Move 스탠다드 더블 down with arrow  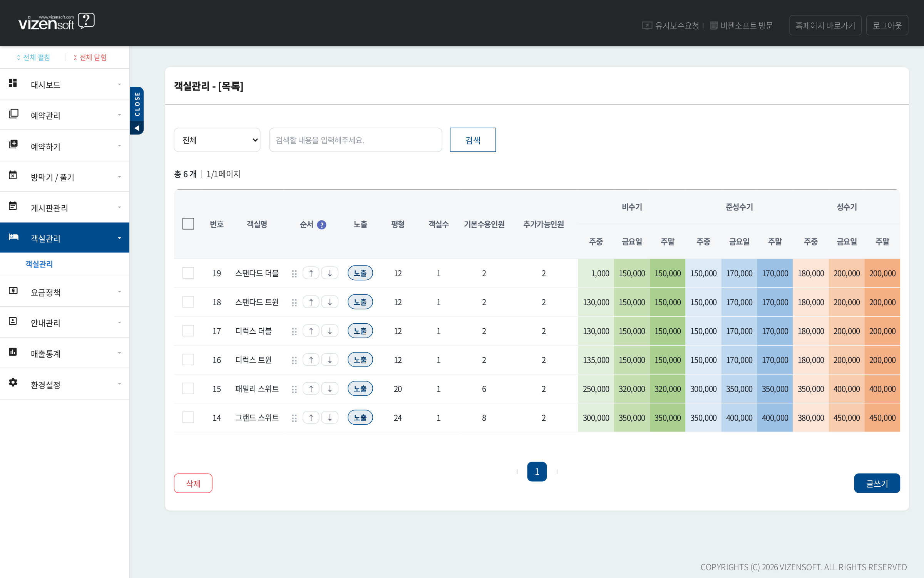click(x=330, y=273)
